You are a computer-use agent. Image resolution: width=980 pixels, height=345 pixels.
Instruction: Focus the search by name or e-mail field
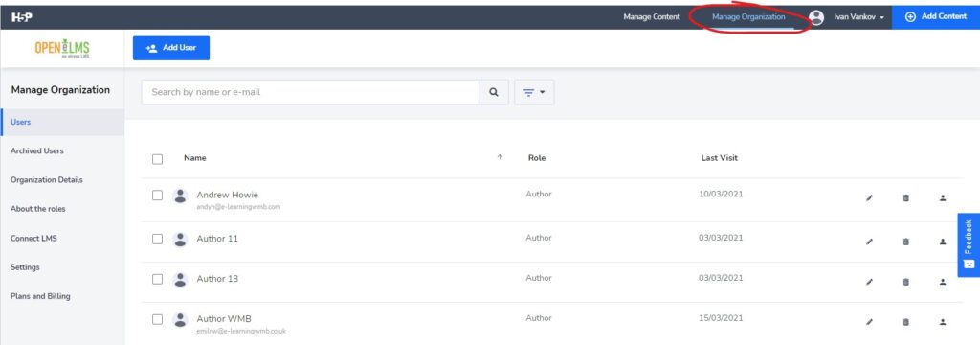(311, 92)
